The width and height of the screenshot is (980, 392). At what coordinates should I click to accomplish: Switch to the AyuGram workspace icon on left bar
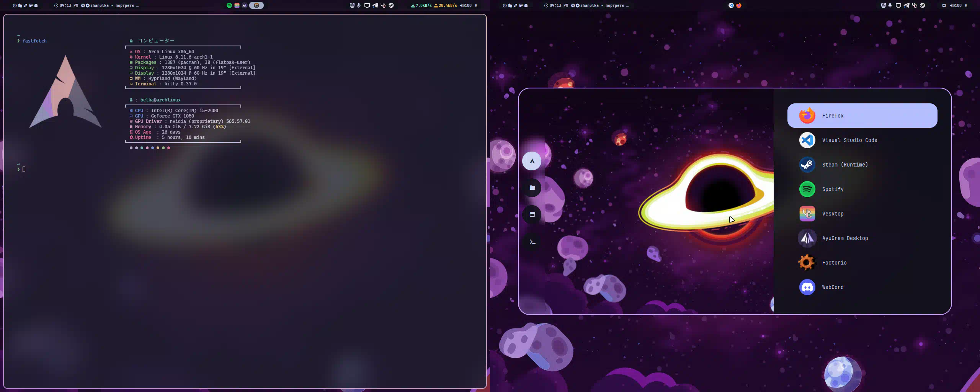coord(245,5)
